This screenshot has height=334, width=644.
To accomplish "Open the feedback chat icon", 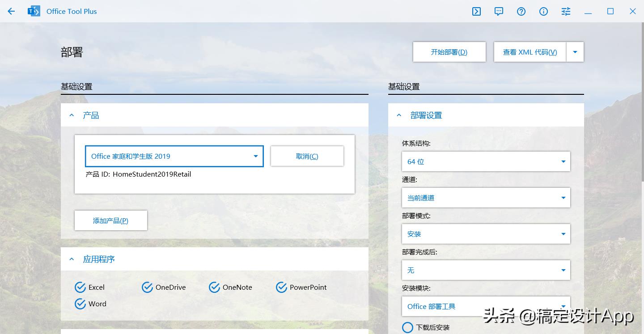I will (x=499, y=12).
